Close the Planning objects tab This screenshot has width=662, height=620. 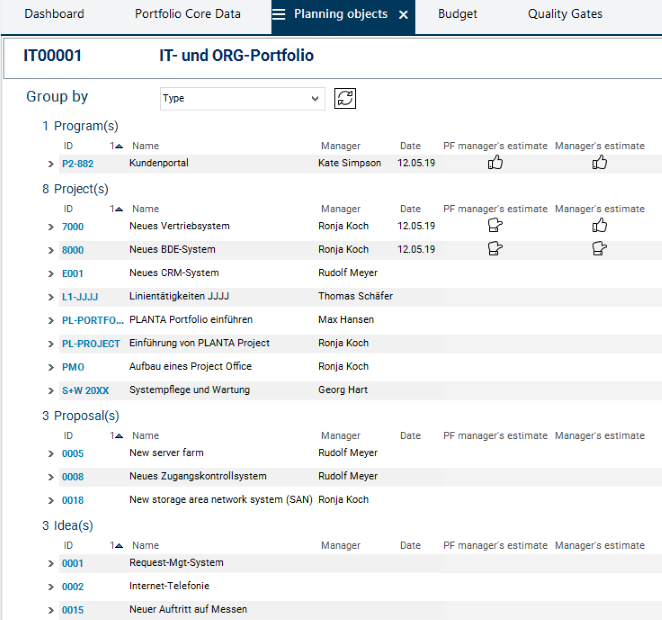tap(403, 15)
